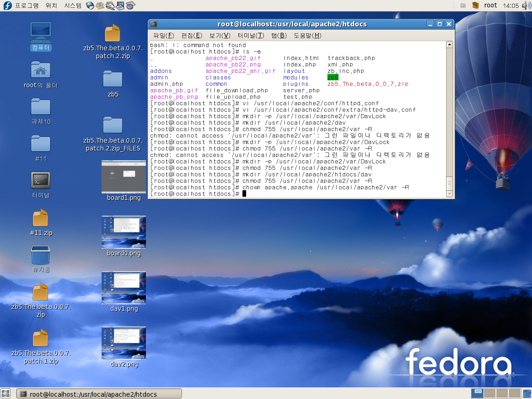This screenshot has height=399, width=532.
Task: Open the 터미널 menu in terminal
Action: click(251, 36)
